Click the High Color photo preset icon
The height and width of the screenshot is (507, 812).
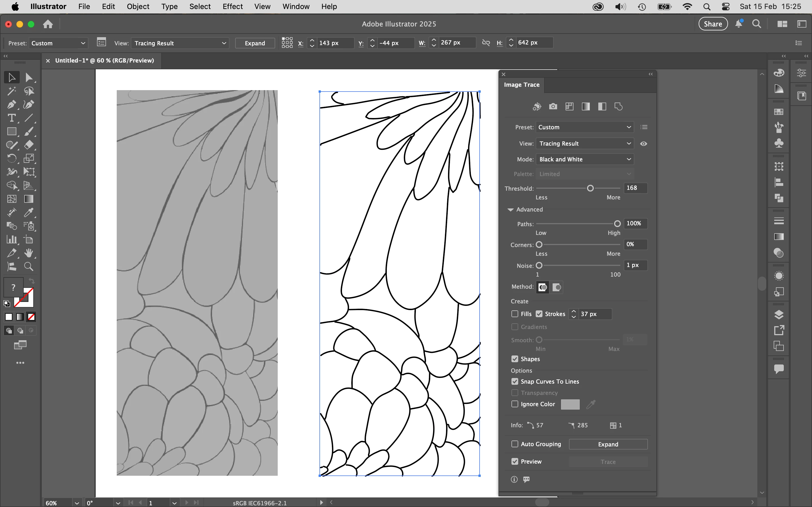pos(553,107)
